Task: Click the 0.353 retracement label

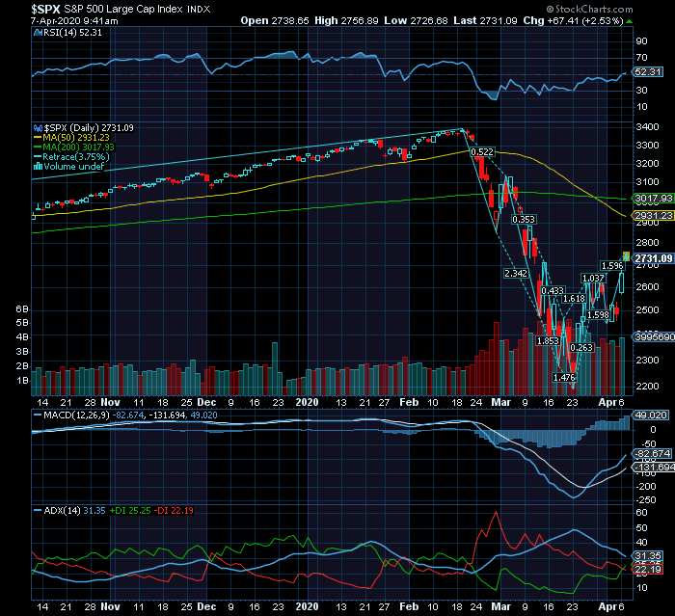Action: 524,220
